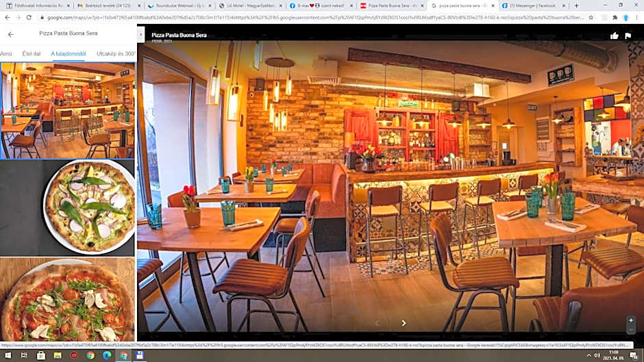Go to the next photo with the arrow
644x362 pixels.
(x=404, y=323)
